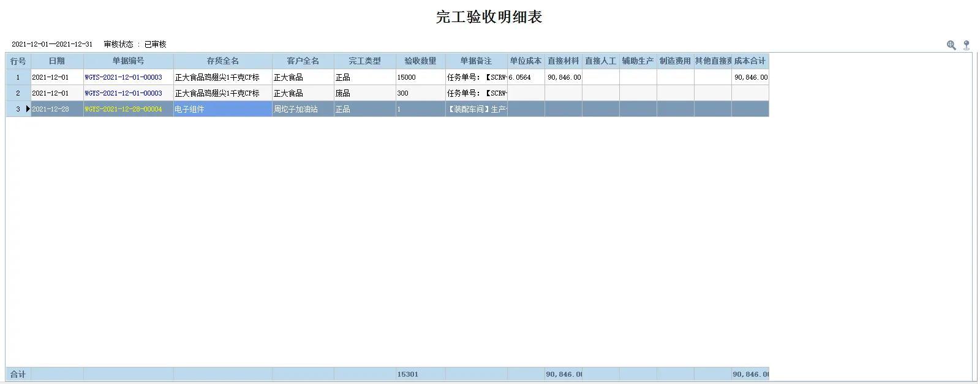Click the 完工验收明细表 title
This screenshot has width=980, height=384.
tap(489, 17)
